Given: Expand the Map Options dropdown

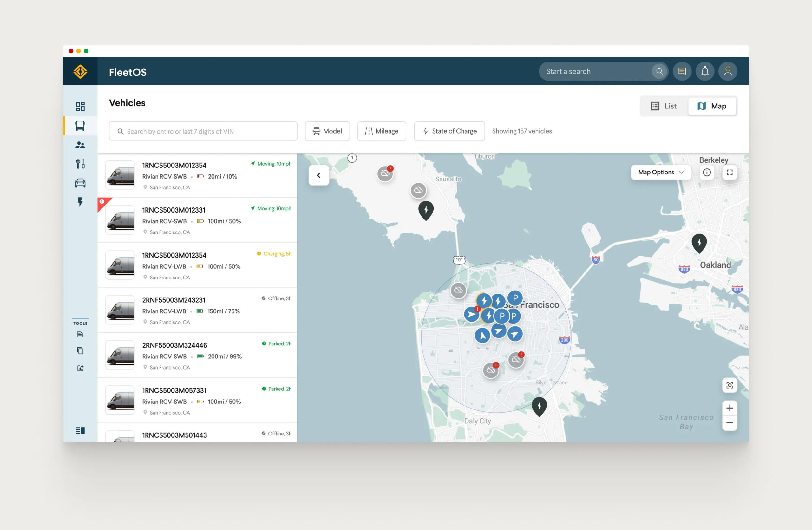Looking at the screenshot, I should [x=660, y=172].
